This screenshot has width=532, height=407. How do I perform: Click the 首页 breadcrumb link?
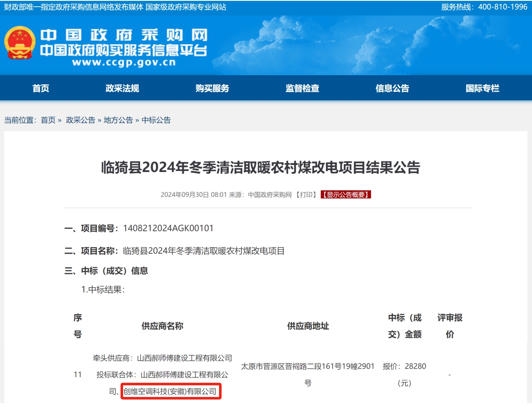coord(48,120)
